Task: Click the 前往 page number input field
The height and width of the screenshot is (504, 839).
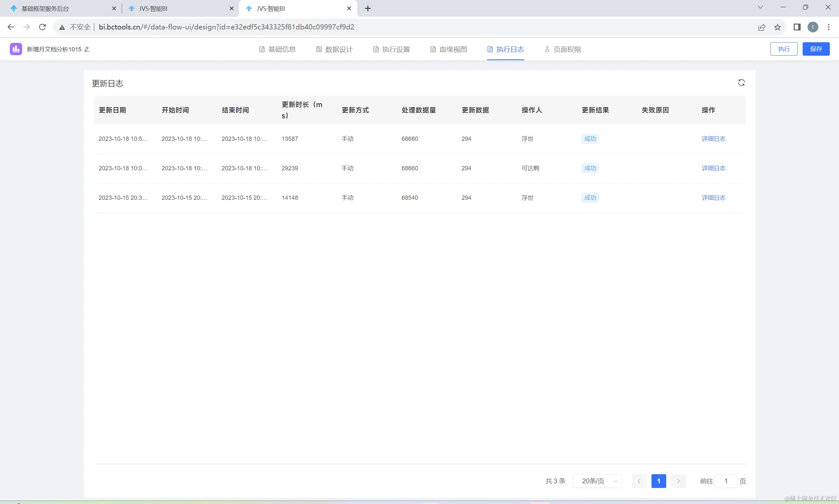Action: tap(726, 481)
